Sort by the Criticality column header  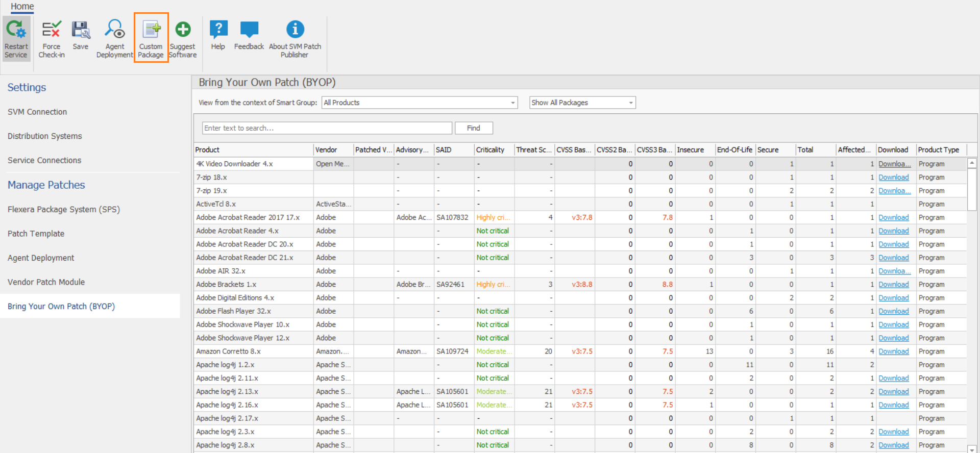coord(491,149)
